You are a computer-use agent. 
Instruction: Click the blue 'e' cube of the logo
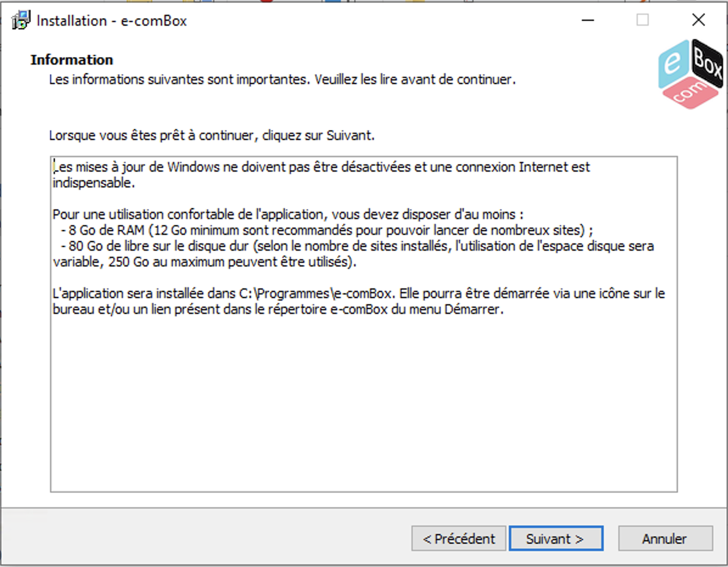tap(674, 63)
